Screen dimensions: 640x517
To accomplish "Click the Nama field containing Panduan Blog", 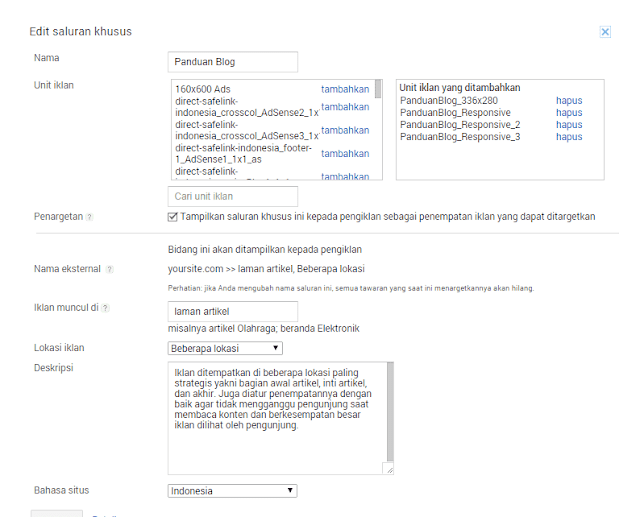I will pos(233,62).
